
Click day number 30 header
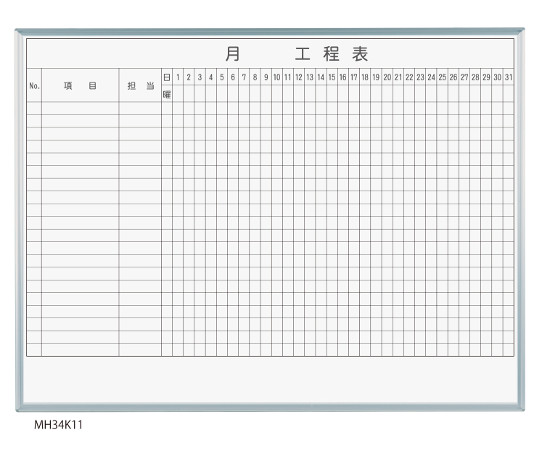[497, 77]
